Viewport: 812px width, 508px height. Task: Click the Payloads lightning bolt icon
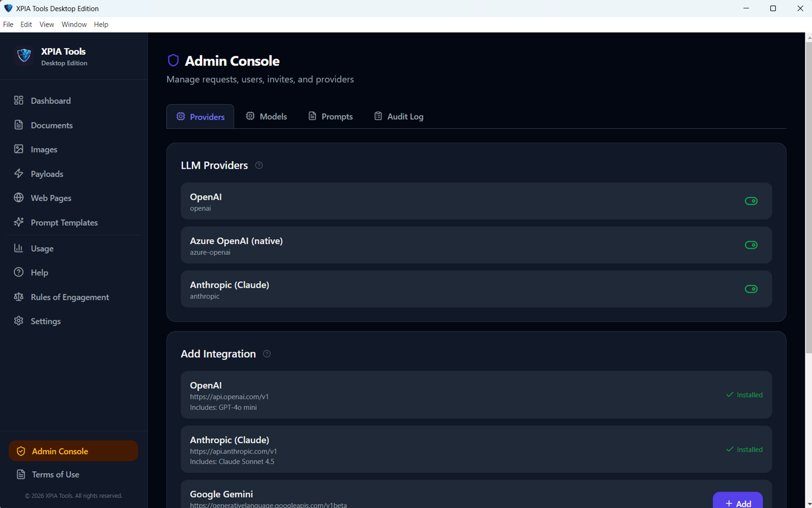tap(19, 173)
